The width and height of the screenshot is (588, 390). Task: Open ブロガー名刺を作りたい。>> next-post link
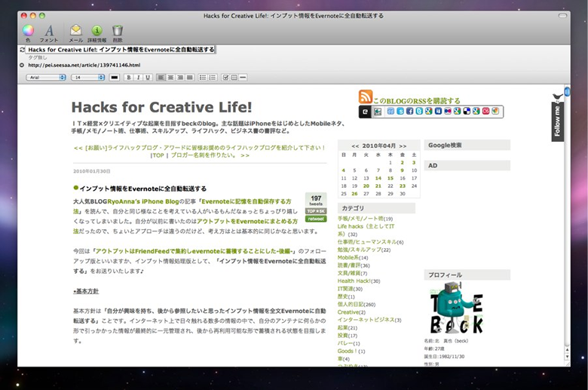click(210, 155)
